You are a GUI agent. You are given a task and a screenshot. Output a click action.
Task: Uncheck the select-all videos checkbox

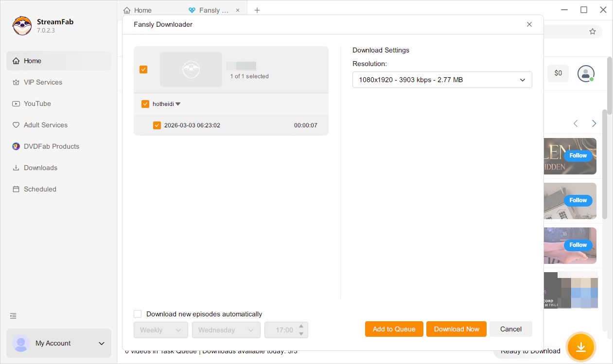tap(143, 69)
